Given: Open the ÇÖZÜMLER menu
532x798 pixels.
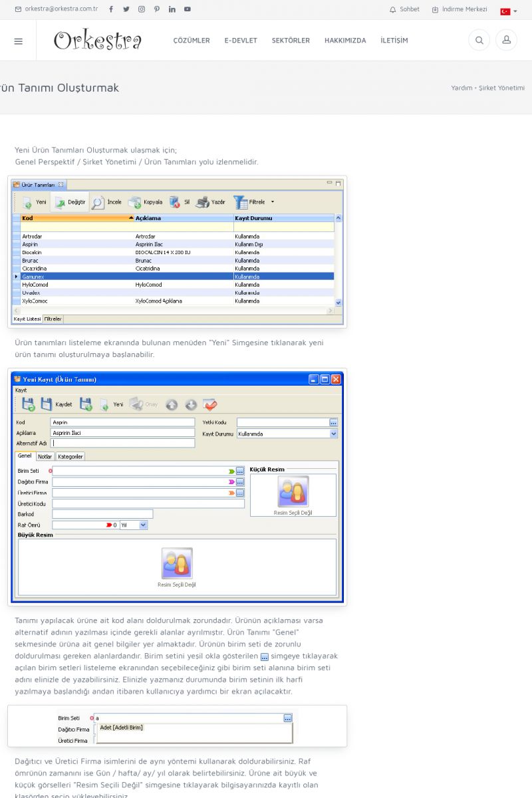Looking at the screenshot, I should tap(192, 41).
